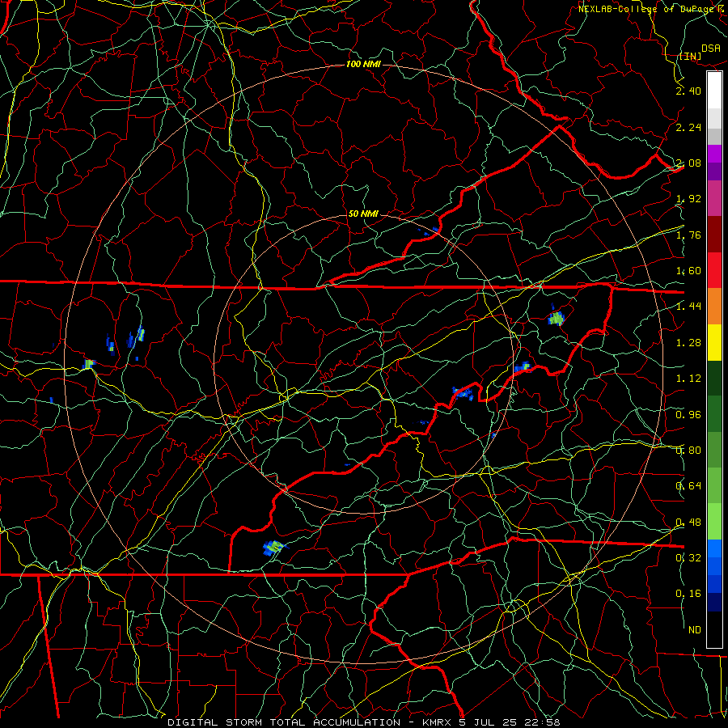Pick the white swatch at the legend's top

[x=714, y=91]
